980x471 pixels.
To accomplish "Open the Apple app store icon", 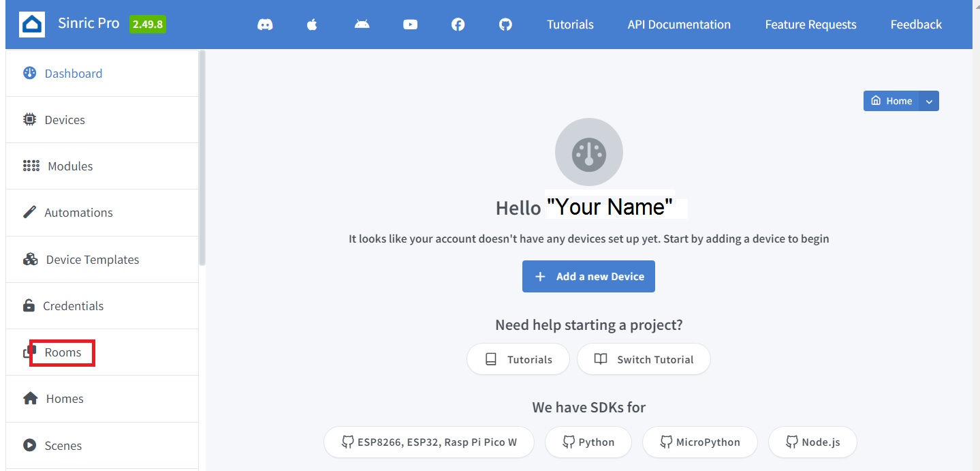I will point(312,25).
